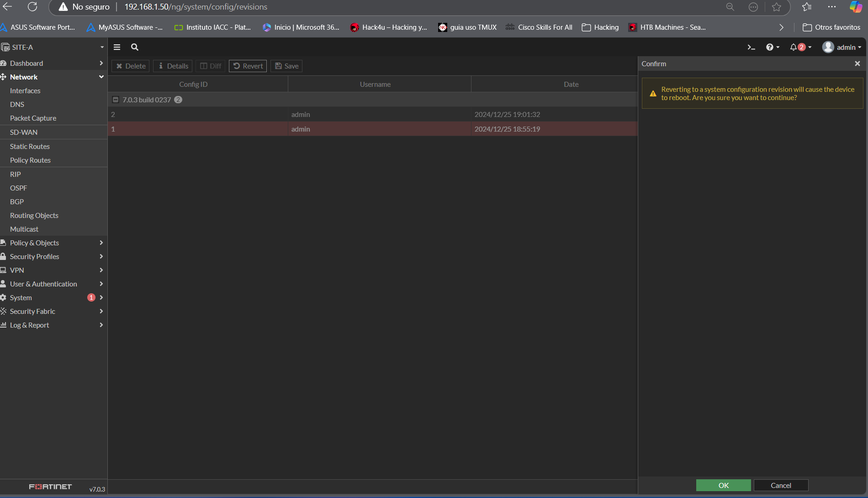Click the search magnifier icon

click(x=135, y=47)
